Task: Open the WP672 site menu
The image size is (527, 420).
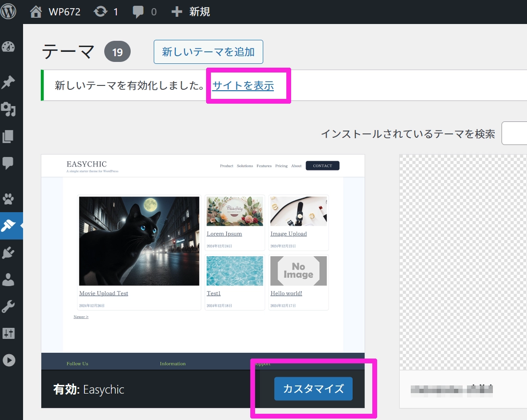Action: tap(55, 12)
